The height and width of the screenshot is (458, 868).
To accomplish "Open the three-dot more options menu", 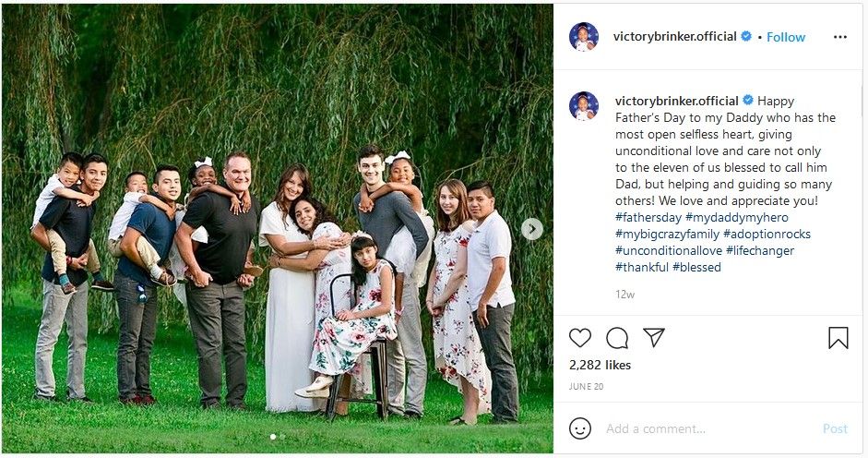I will tap(839, 37).
